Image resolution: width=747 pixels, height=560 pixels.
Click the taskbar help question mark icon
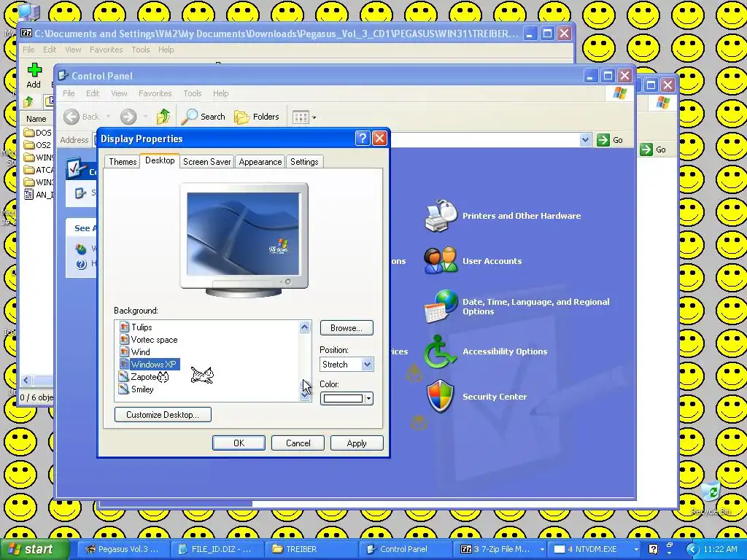click(654, 549)
